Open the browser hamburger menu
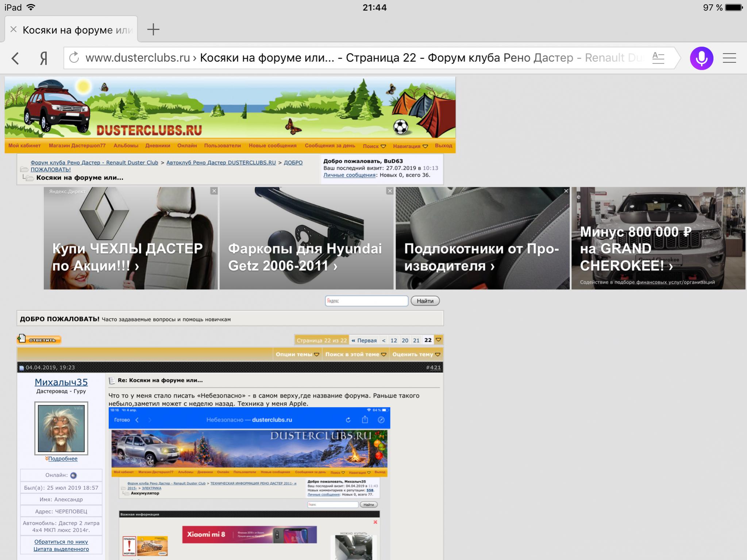747x560 pixels. 729,58
